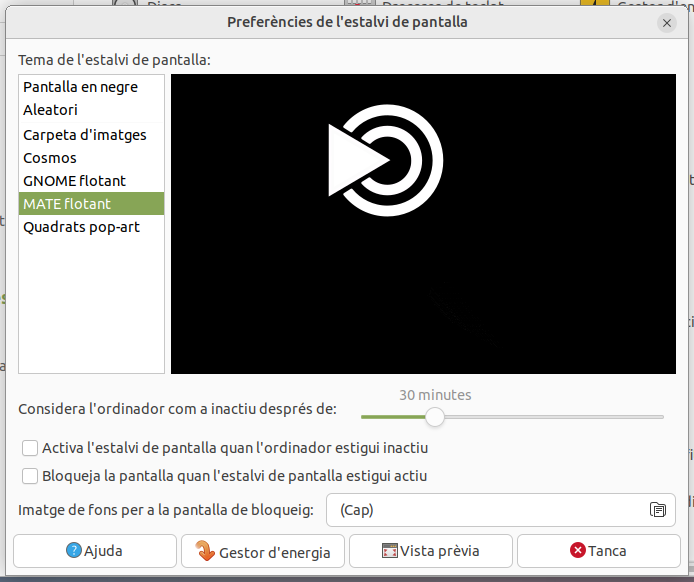Pick 'GNOME flotant' from theme list
The width and height of the screenshot is (694, 582).
click(75, 181)
